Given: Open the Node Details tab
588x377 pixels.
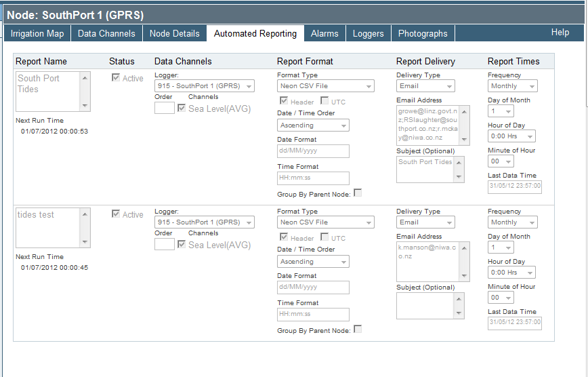Looking at the screenshot, I should click(x=174, y=33).
